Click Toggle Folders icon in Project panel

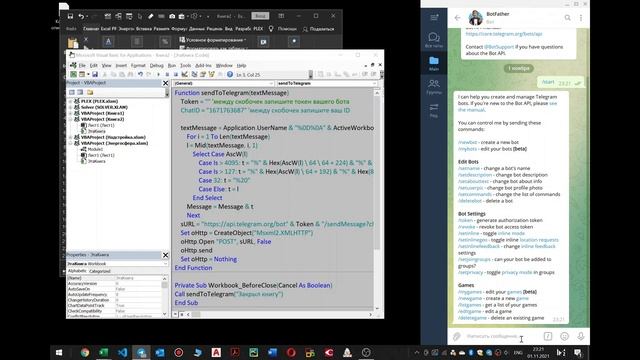(x=90, y=93)
